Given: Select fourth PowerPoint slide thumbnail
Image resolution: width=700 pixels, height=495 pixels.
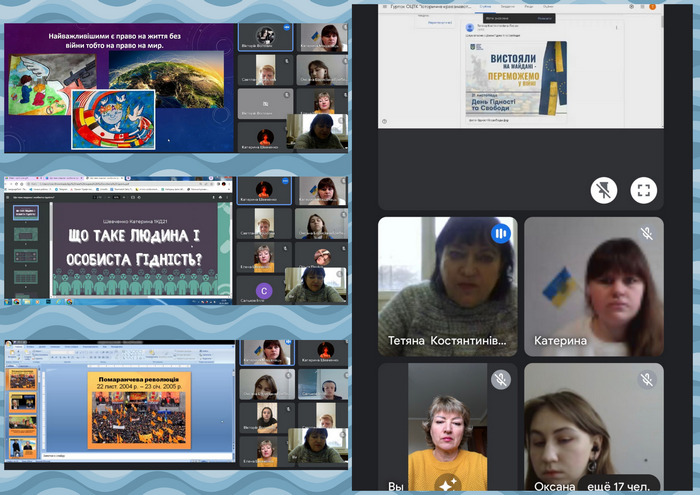Looking at the screenshot, I should [22, 447].
